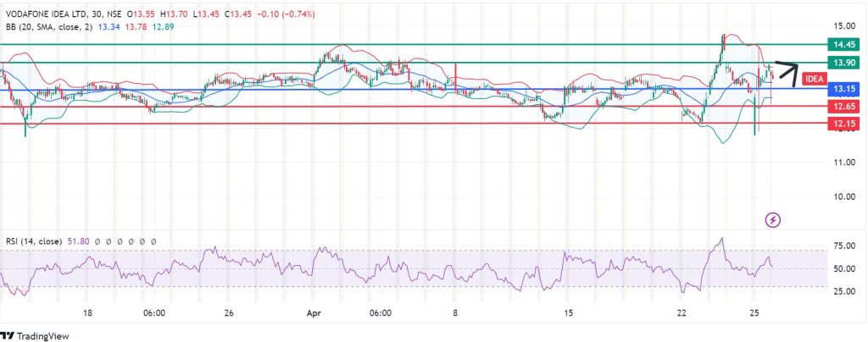Click the purple lightning bolt icon

[773, 220]
